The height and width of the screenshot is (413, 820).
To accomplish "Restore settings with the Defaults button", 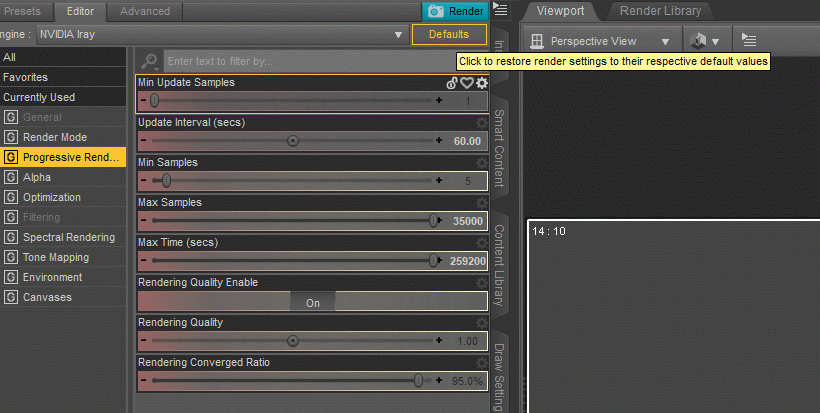I will (x=449, y=35).
